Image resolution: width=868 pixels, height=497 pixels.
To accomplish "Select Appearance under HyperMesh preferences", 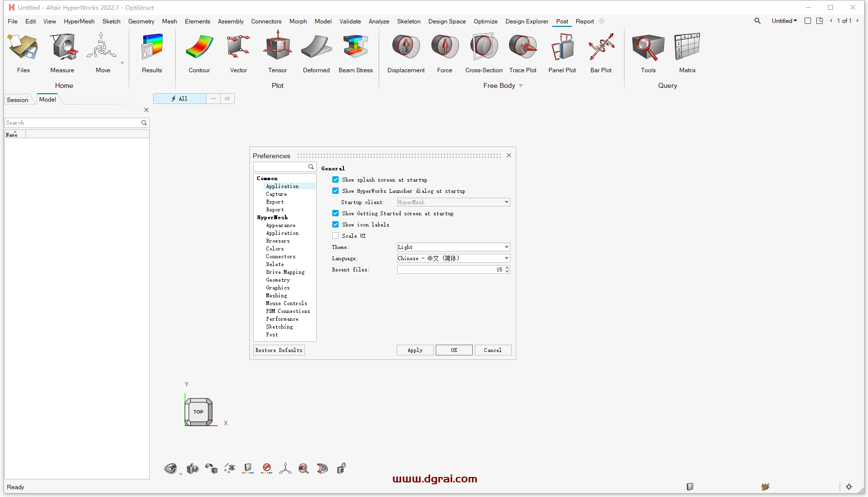I will [x=281, y=226].
